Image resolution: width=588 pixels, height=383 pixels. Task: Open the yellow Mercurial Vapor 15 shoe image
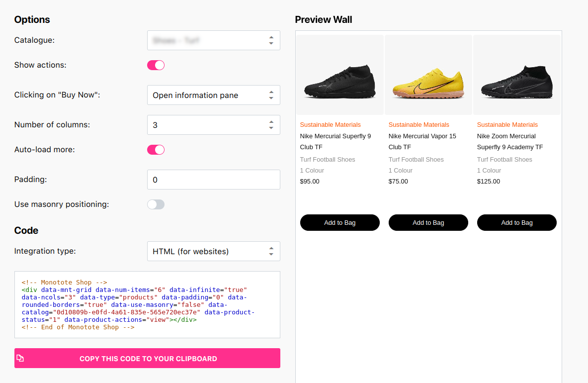(428, 75)
